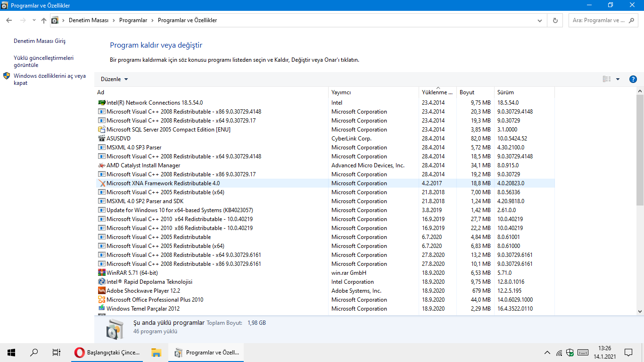The height and width of the screenshot is (362, 644).
Task: Select Visual C++ 2008 x86 9.0.30729.4148 row
Action: [324, 111]
